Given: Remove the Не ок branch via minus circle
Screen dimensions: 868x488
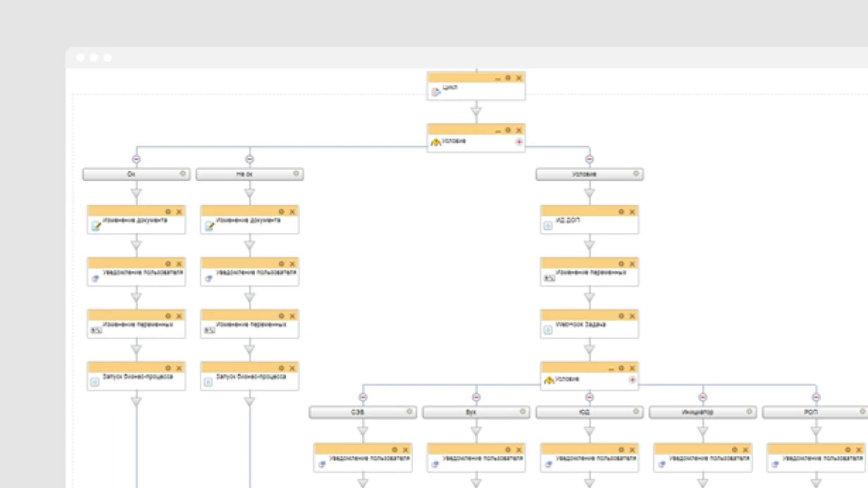Looking at the screenshot, I should click(249, 159).
